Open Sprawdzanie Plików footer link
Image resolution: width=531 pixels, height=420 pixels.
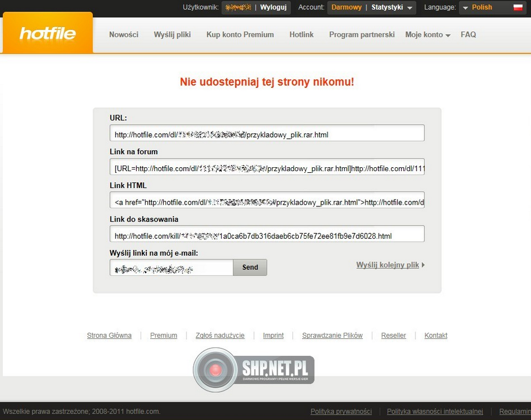point(332,336)
